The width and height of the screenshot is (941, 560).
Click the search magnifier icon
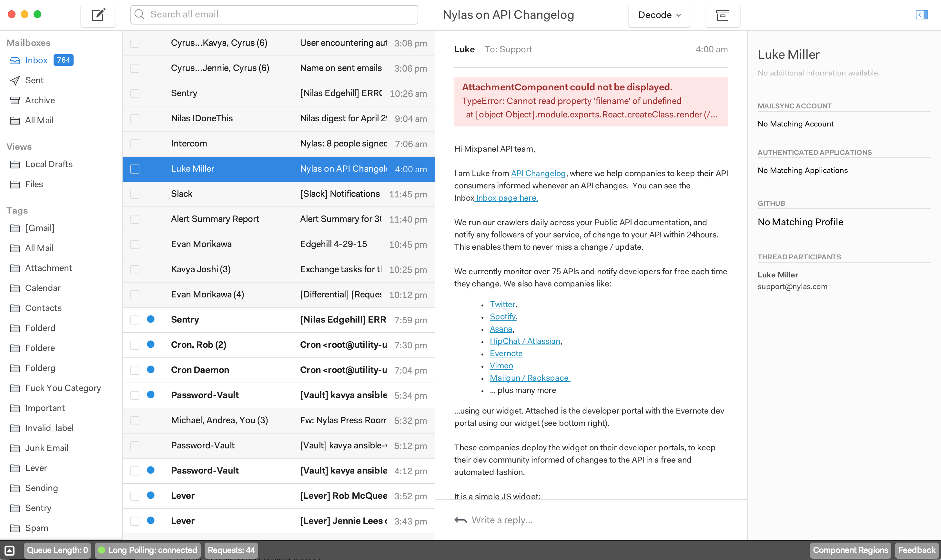(139, 15)
